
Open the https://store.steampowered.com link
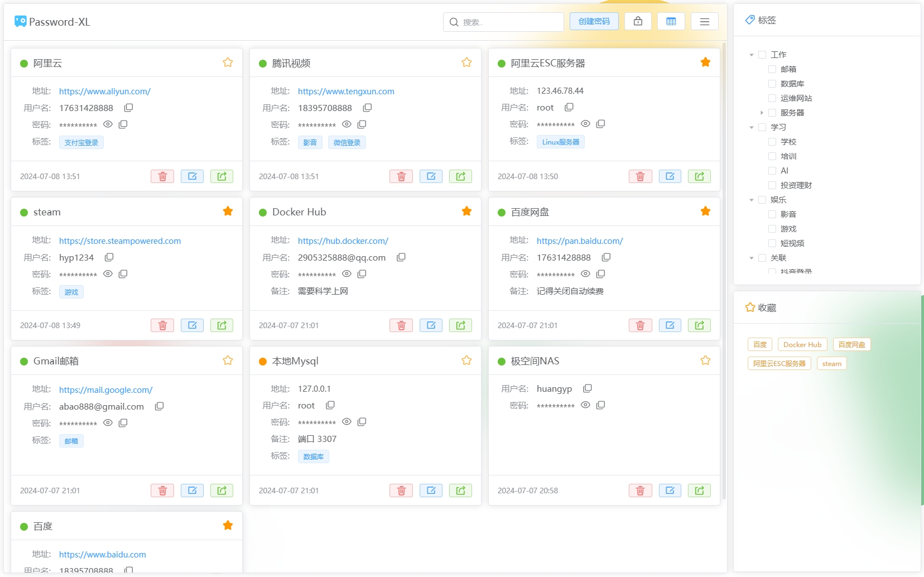point(120,241)
